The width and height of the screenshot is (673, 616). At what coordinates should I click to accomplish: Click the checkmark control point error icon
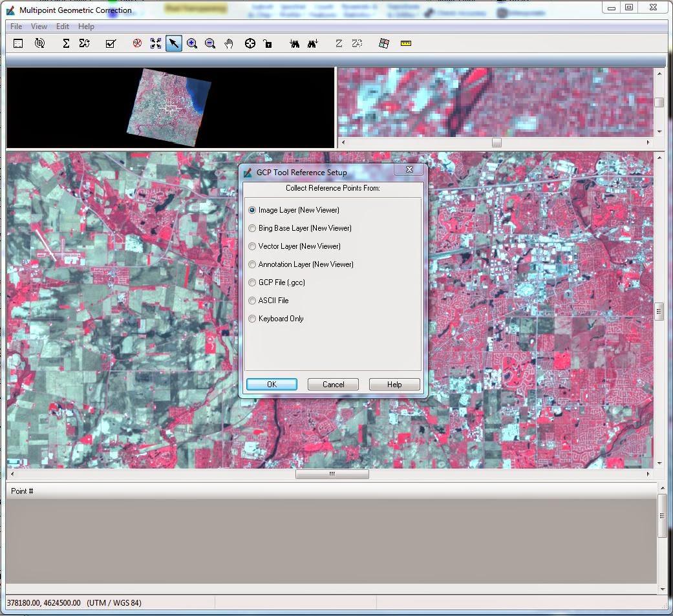(111, 43)
